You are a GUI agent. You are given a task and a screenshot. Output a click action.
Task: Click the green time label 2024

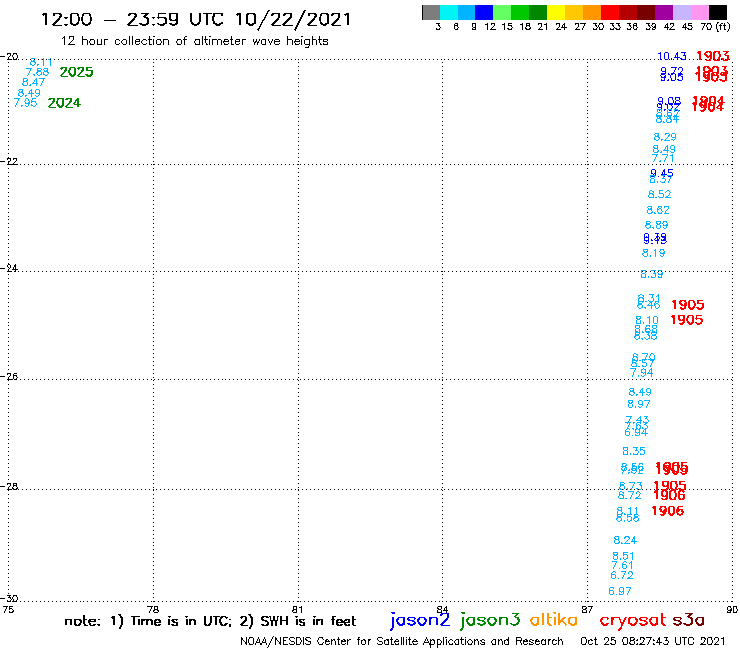point(64,103)
